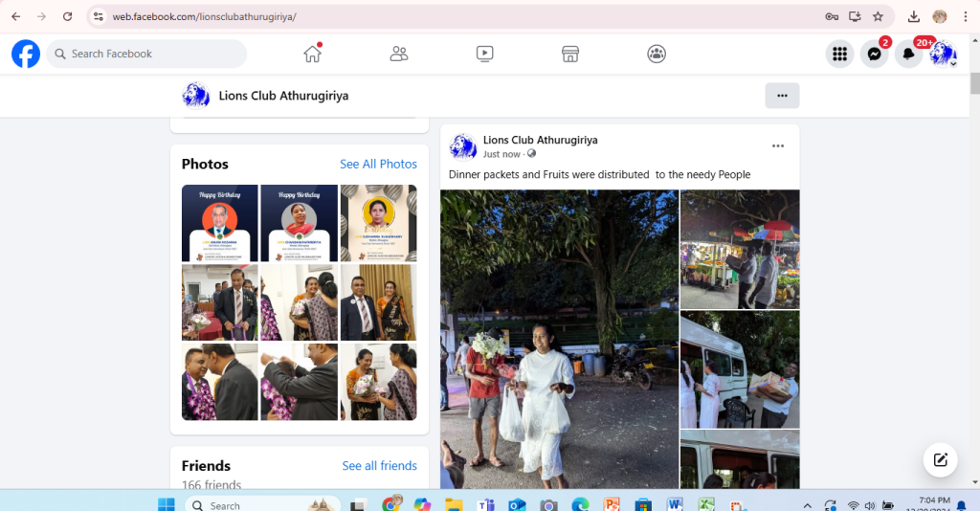Open the first Happy Birthday photo thumbnail
This screenshot has width=980, height=511.
tap(219, 223)
